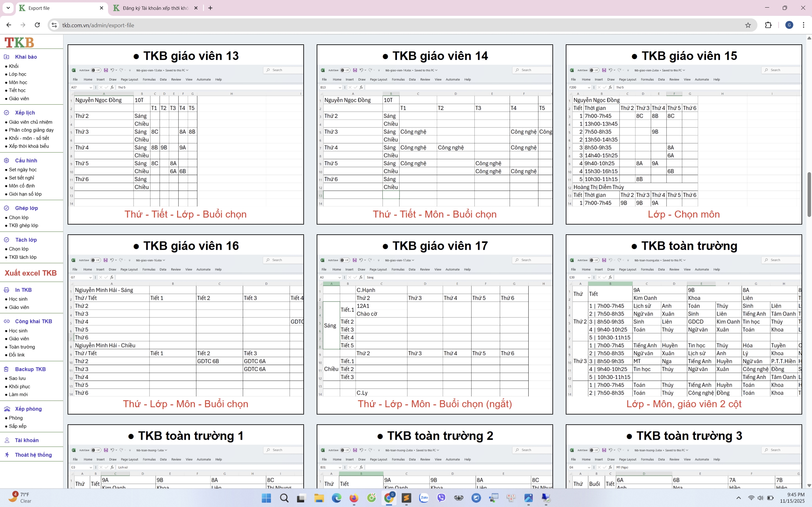Open the TKB ghép lớp link
This screenshot has height=507, width=812.
(x=23, y=225)
